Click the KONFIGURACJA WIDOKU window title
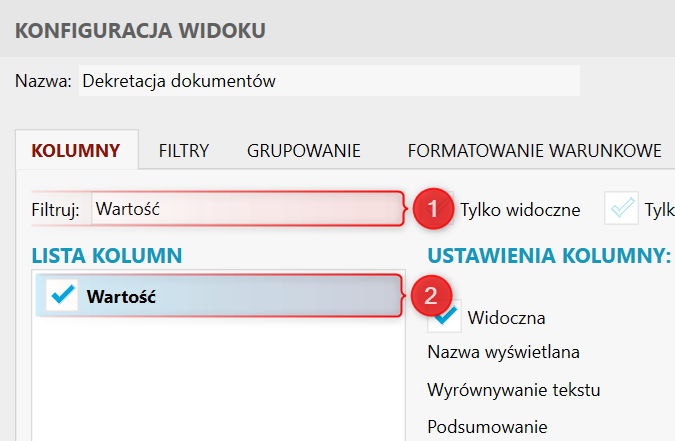 coord(141,30)
